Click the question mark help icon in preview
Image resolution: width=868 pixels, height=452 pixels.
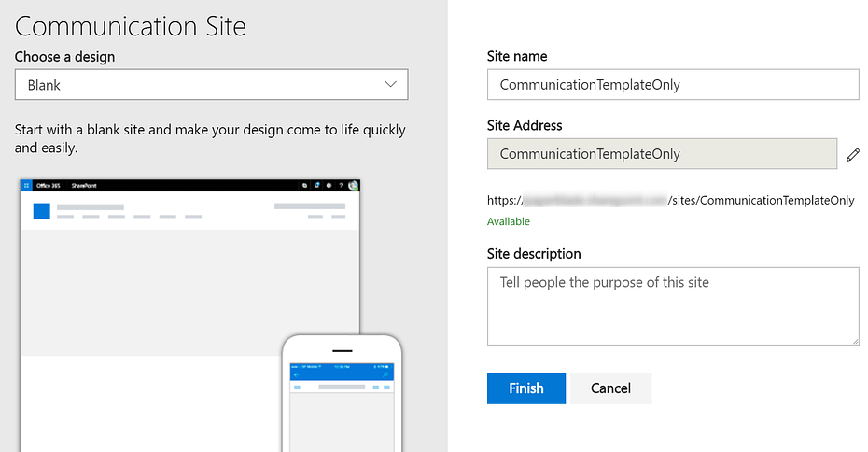(x=341, y=186)
